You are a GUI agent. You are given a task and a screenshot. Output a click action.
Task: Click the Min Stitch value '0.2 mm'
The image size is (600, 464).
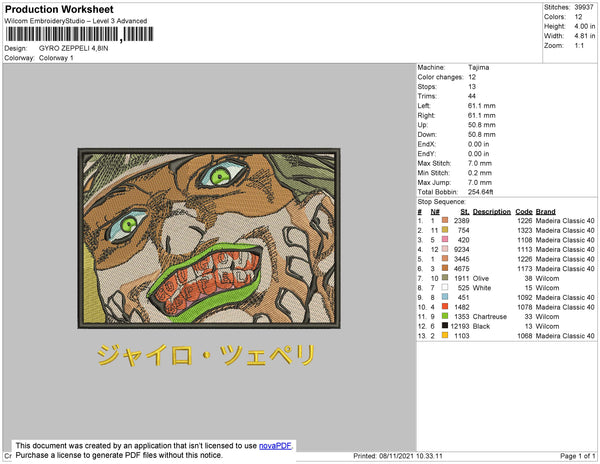(x=479, y=173)
